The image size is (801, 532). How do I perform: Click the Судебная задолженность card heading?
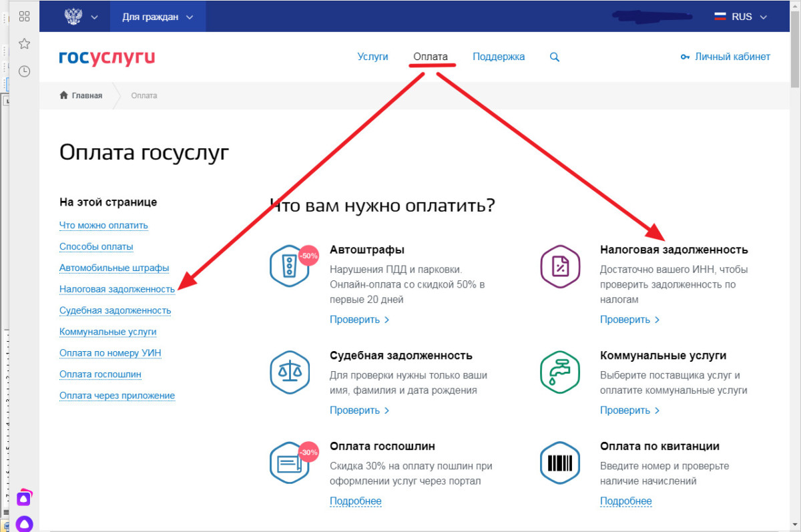[401, 355]
